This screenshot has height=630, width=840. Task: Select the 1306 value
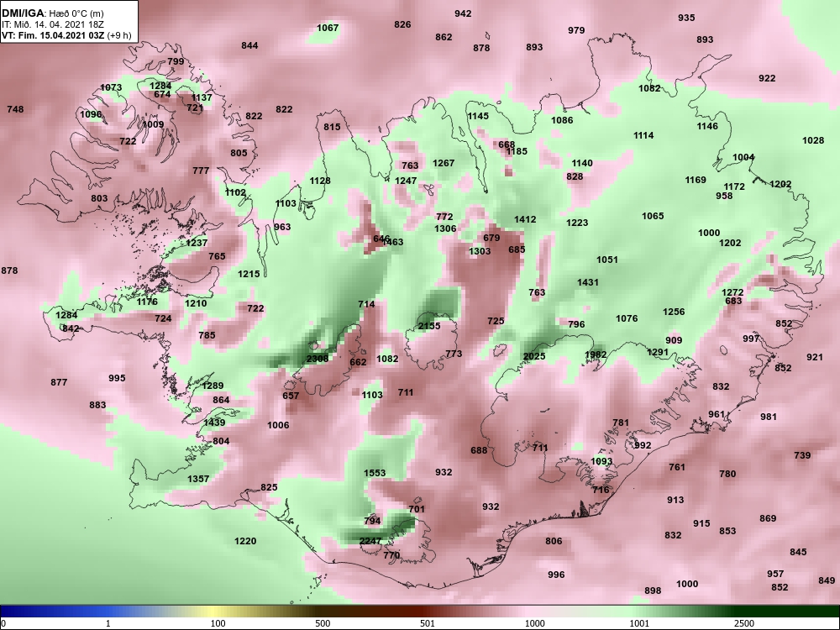[445, 228]
